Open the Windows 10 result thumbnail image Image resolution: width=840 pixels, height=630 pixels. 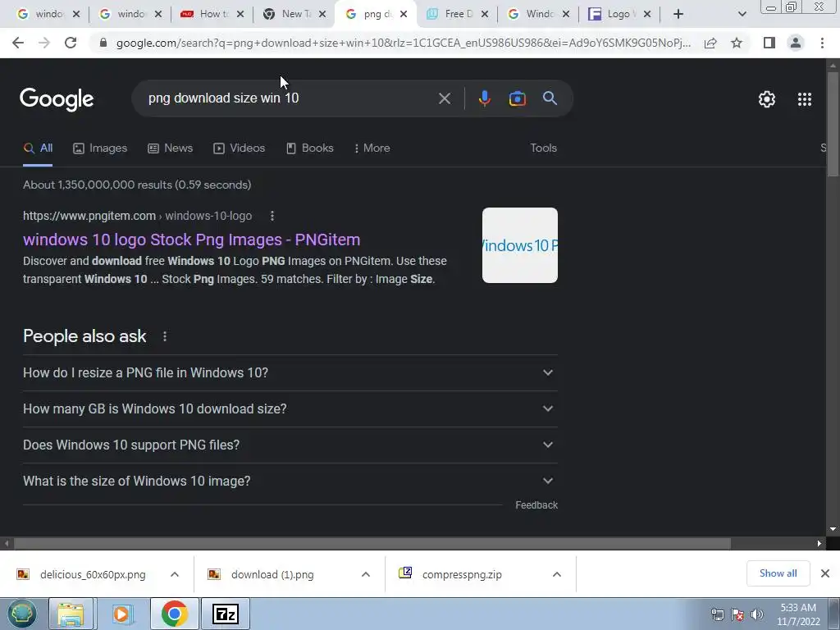(519, 245)
